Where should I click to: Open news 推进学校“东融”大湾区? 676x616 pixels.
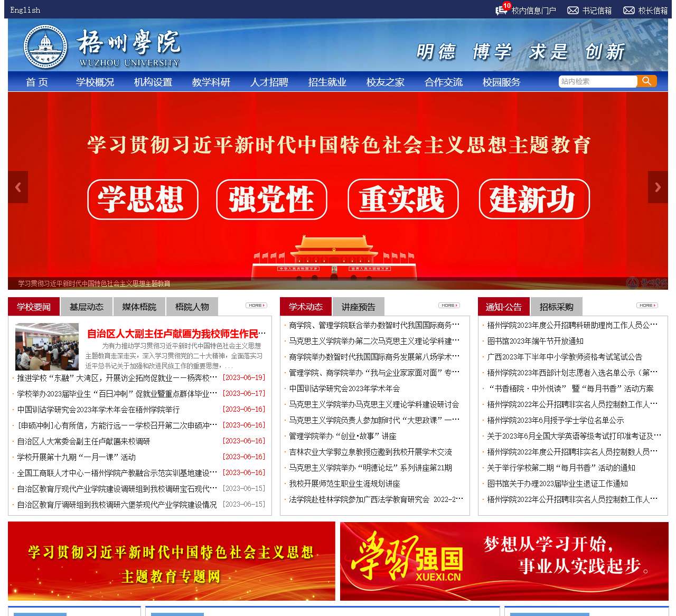pos(117,378)
